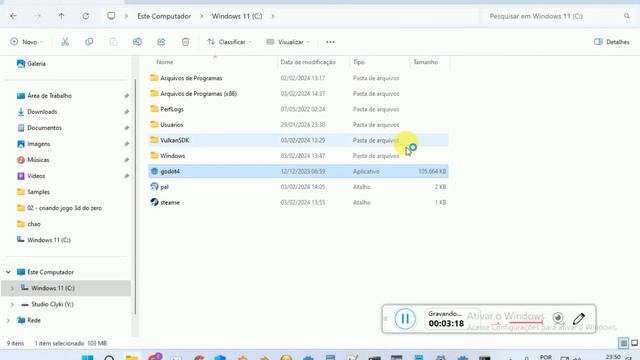Open taskbar search icon

click(x=109, y=358)
